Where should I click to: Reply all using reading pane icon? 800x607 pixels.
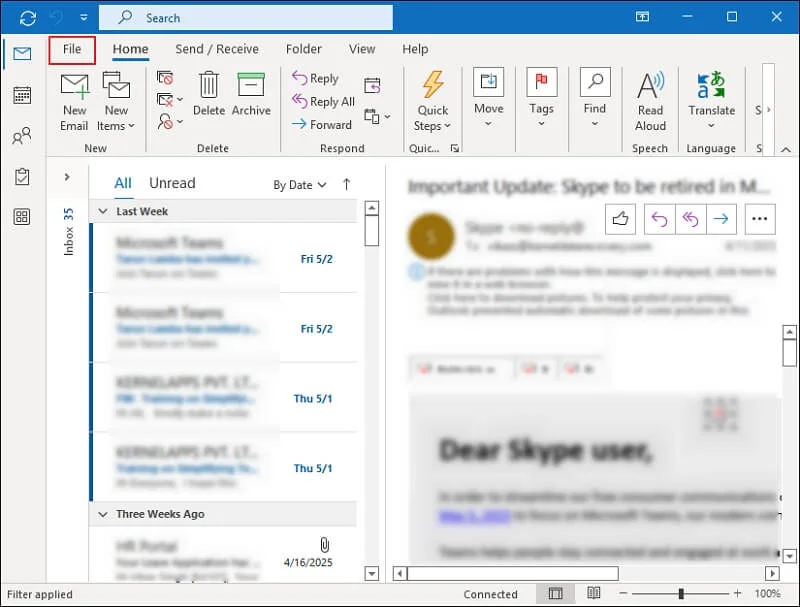pyautogui.click(x=691, y=219)
